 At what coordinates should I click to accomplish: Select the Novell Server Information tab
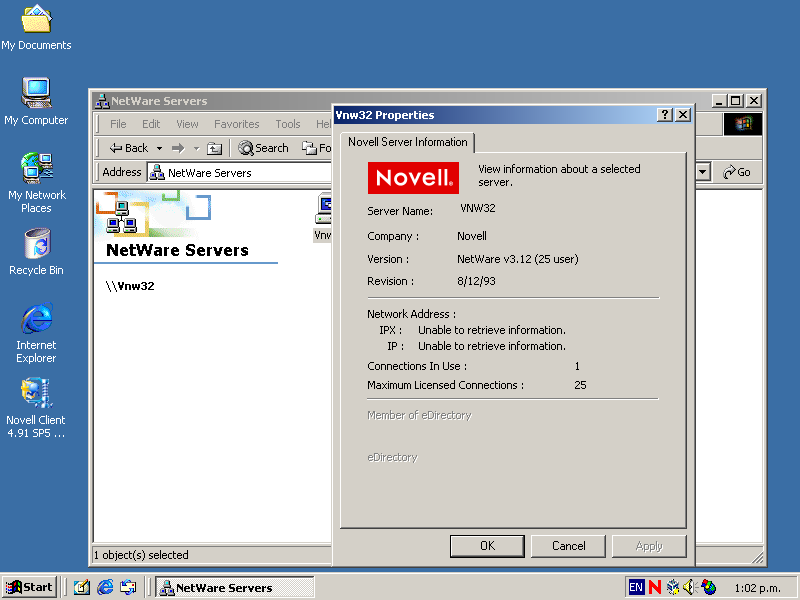[x=407, y=142]
